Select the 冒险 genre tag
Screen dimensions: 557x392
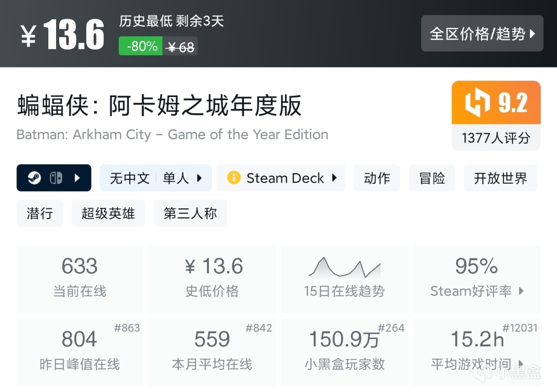coord(432,178)
